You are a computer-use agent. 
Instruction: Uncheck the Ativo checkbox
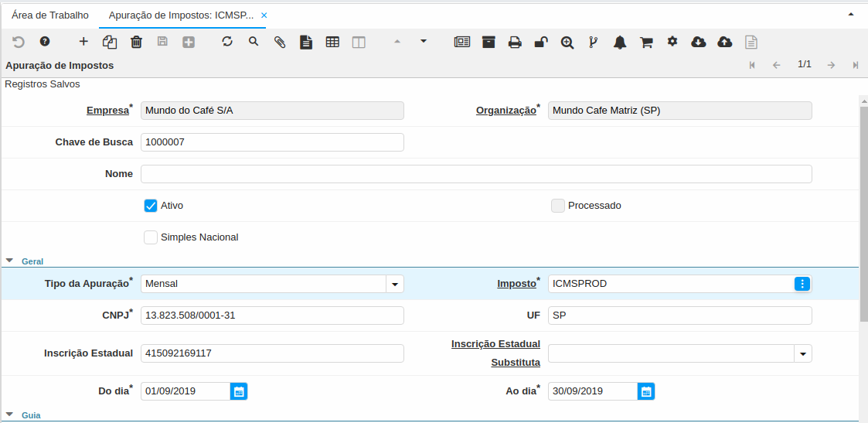pos(151,206)
